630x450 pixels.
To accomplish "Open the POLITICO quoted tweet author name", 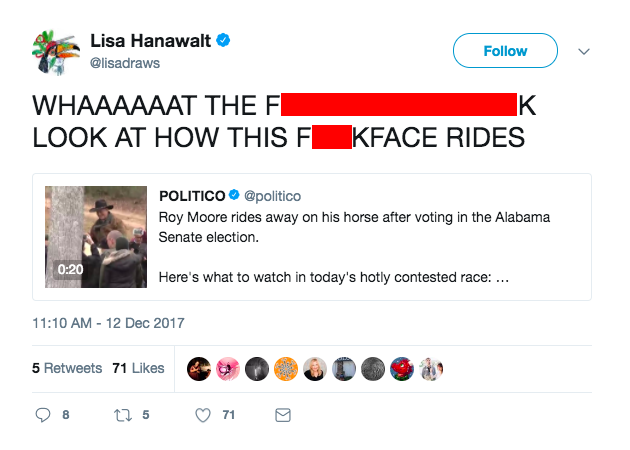I will (192, 195).
